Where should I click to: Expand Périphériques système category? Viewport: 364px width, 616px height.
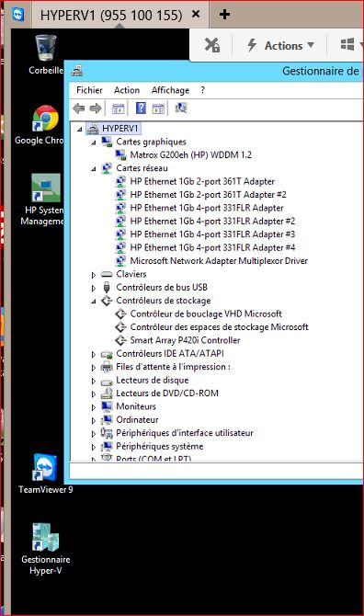tap(94, 447)
